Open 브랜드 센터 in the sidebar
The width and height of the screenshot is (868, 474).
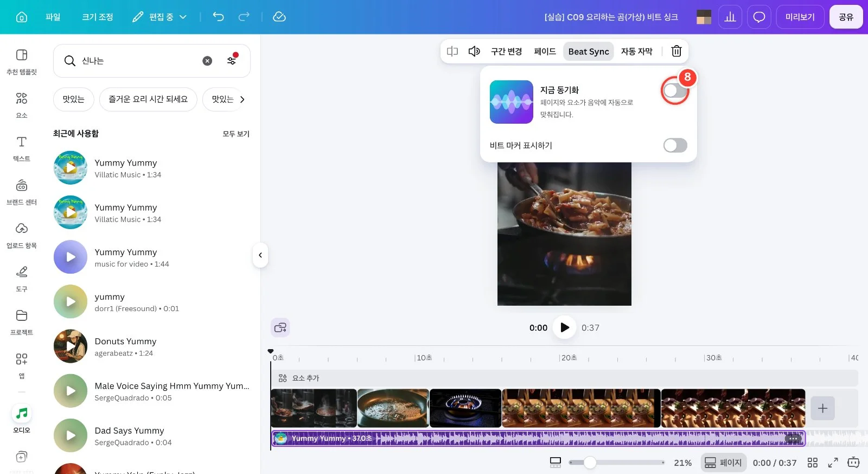22,192
